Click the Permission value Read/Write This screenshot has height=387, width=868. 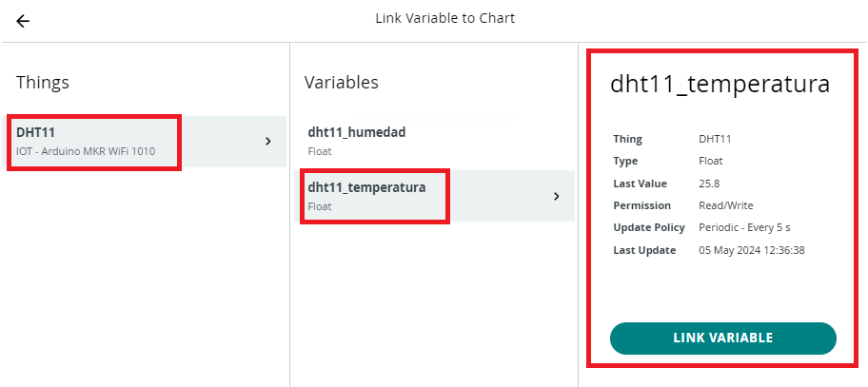tap(726, 205)
